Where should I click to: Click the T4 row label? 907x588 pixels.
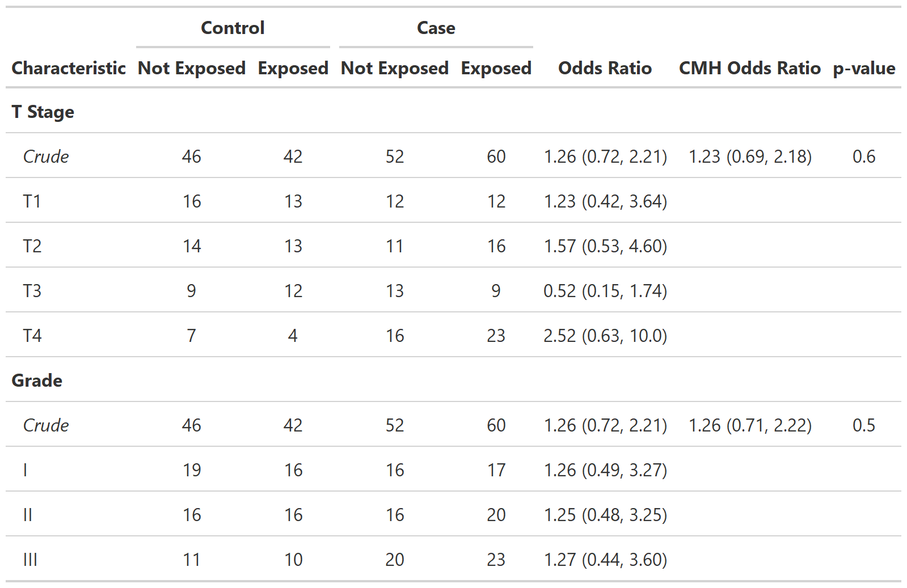click(x=32, y=336)
